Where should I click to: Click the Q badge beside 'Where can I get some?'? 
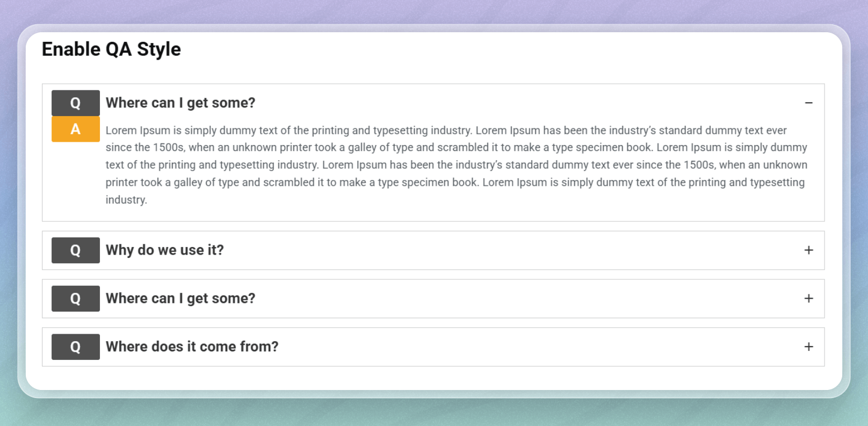tap(75, 103)
